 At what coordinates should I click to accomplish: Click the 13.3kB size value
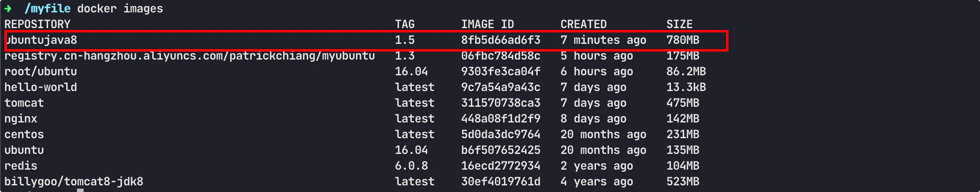(686, 87)
